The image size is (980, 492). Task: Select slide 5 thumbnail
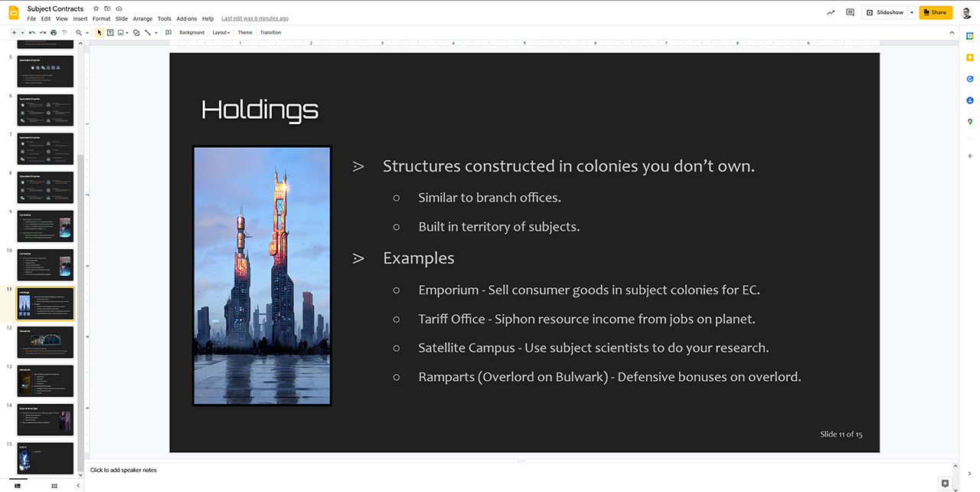(45, 71)
